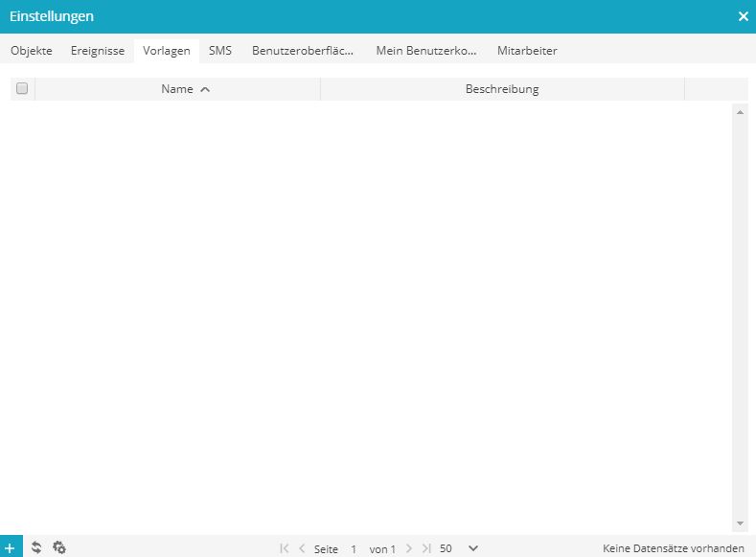Open the Mein Benutzerko... tab
Image resolution: width=756 pixels, height=557 pixels.
pos(426,51)
